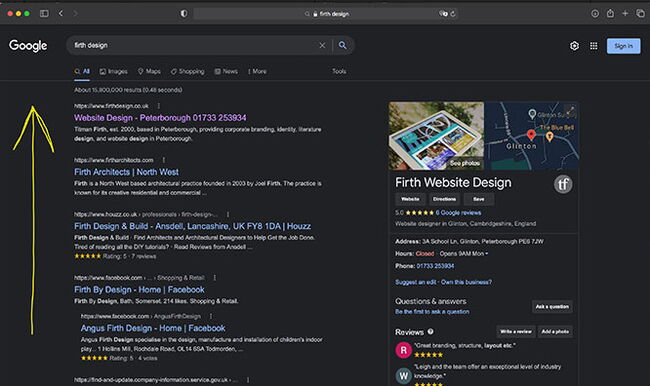Click the Add a photo button
Viewport: 650px width, 386px height.
(555, 331)
